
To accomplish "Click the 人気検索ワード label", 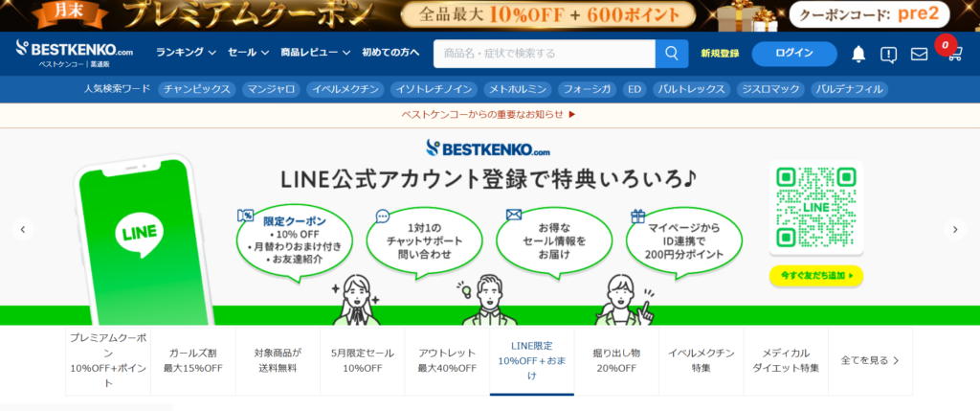I will click(x=117, y=89).
